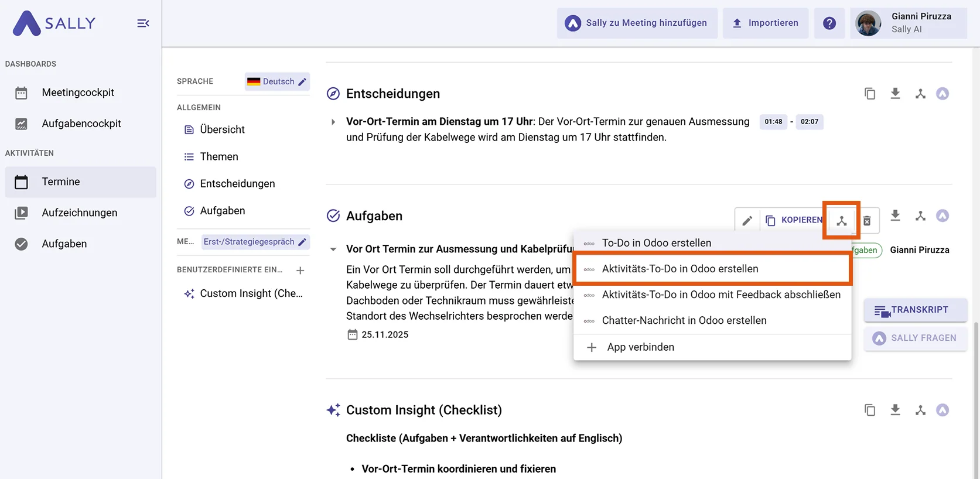This screenshot has width=980, height=479.
Task: Click the Sally logo
Action: (x=54, y=23)
